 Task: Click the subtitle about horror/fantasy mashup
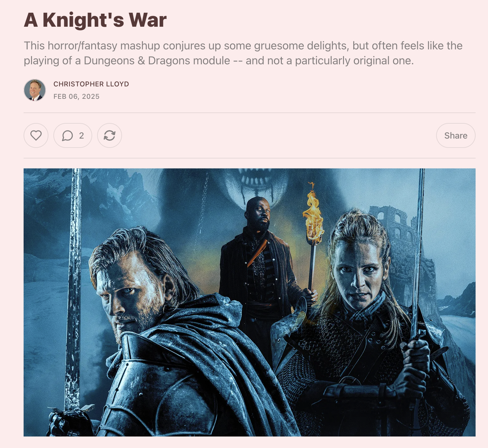click(243, 53)
